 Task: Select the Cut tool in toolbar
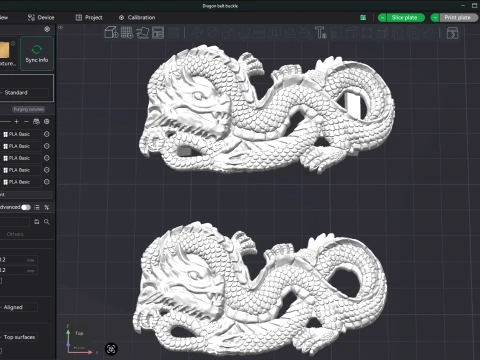259,33
